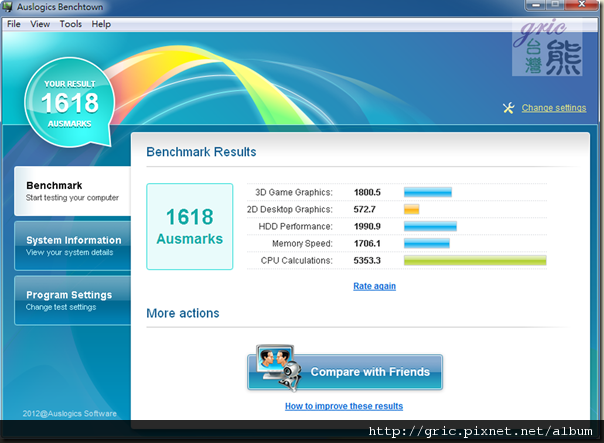Select the Benchmark sidebar tab
The height and width of the screenshot is (443, 604).
(x=72, y=191)
